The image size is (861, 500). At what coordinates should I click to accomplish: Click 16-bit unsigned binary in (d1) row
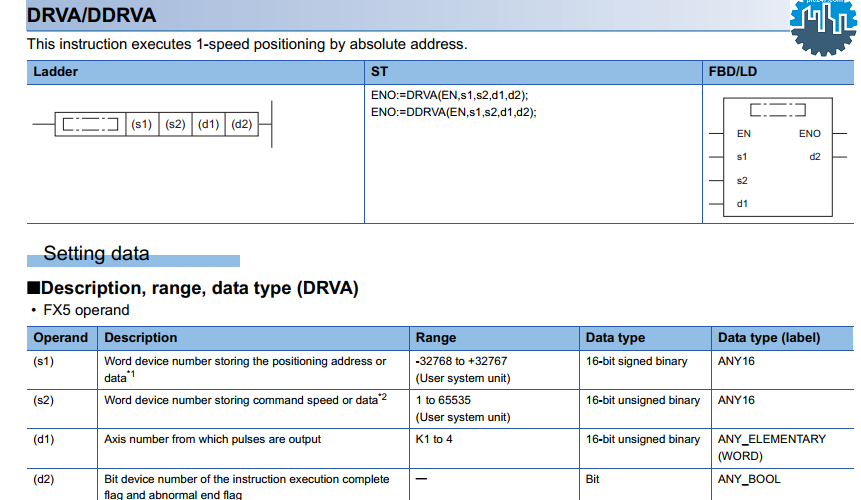click(642, 439)
